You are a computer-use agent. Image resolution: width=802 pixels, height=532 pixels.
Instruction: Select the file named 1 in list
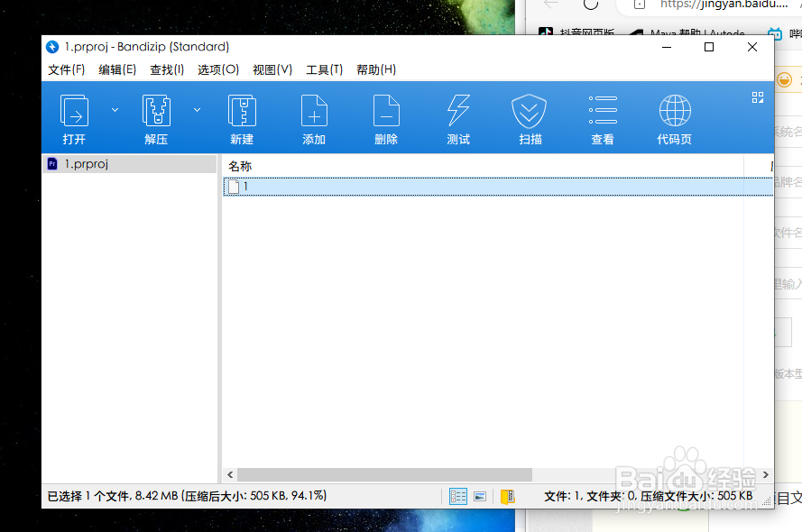(498, 187)
